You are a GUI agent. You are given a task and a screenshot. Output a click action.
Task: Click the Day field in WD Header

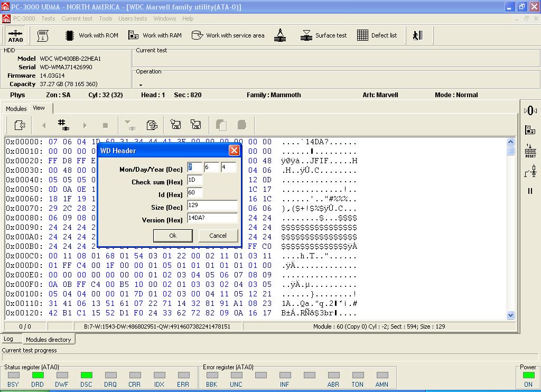(211, 167)
